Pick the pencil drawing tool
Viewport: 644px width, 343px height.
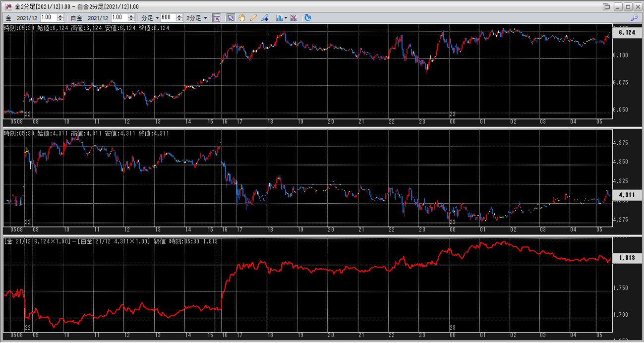pyautogui.click(x=253, y=17)
